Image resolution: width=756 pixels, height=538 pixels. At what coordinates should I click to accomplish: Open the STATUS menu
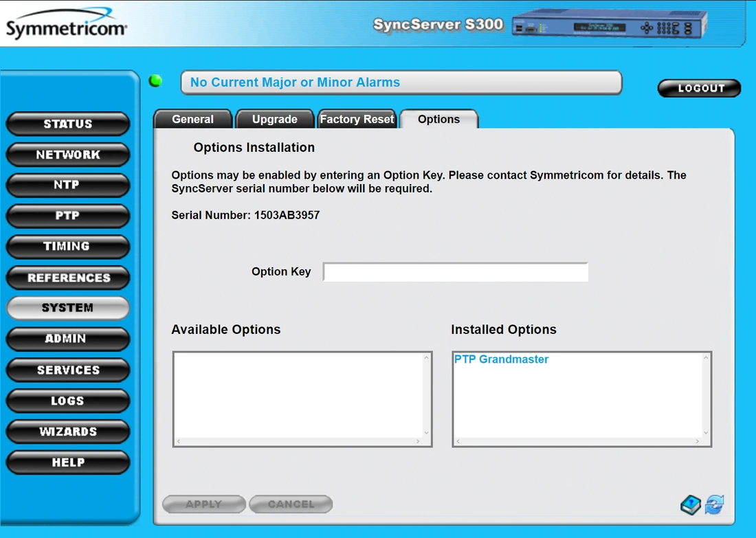tap(67, 124)
